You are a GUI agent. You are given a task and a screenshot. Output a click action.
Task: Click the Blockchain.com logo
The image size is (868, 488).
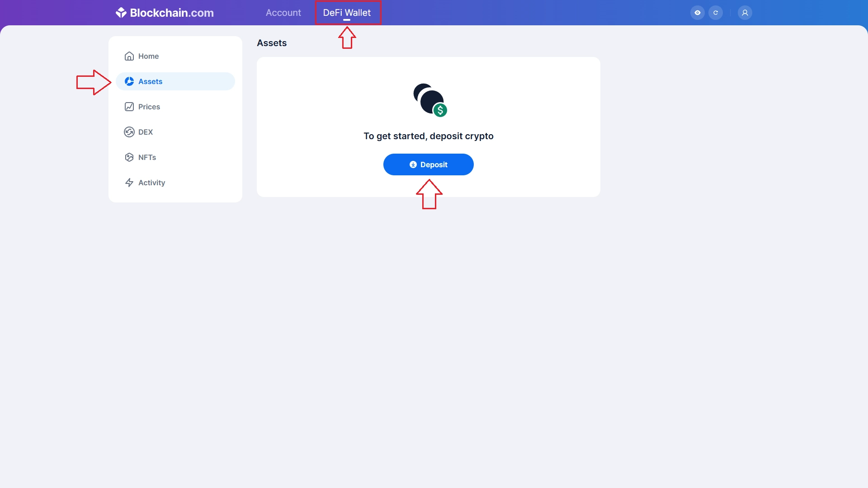click(165, 13)
